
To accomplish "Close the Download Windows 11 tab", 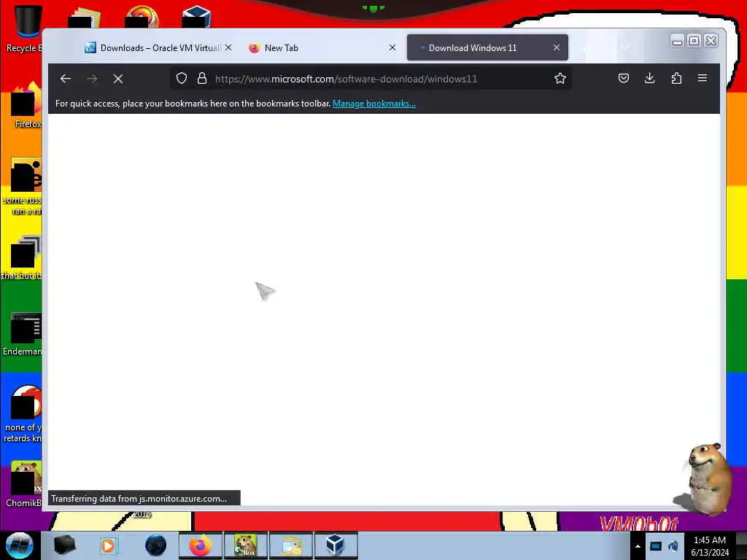I will coord(557,47).
